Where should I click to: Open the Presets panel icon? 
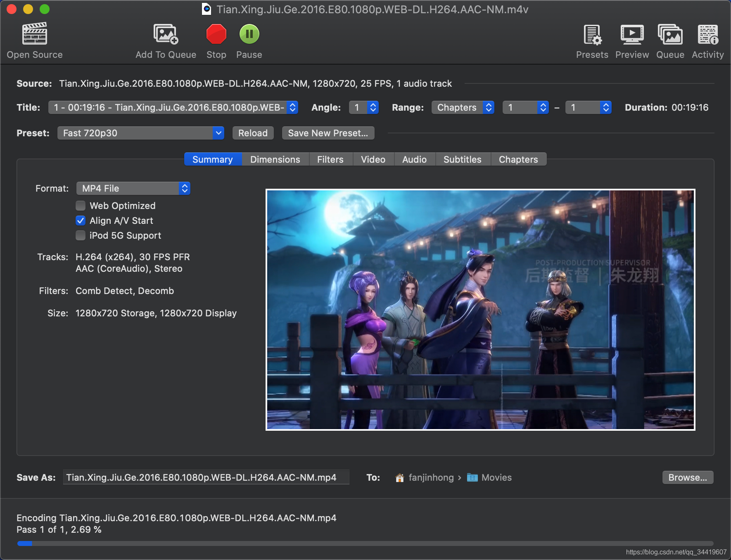tap(592, 34)
